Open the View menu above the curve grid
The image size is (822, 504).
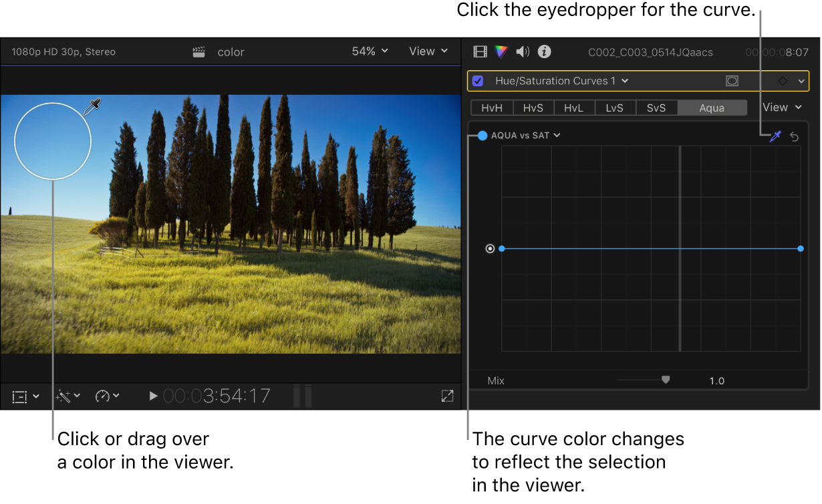(x=777, y=107)
